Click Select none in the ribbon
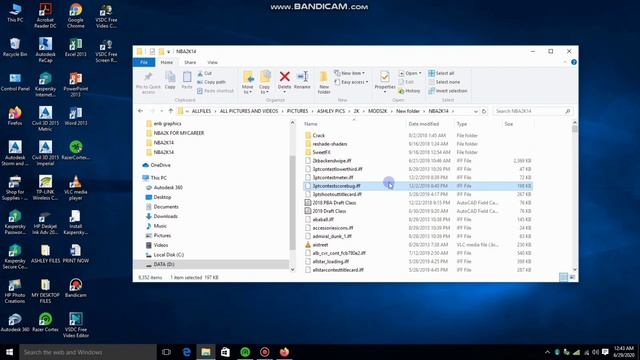The width and height of the screenshot is (640, 360). (444, 82)
